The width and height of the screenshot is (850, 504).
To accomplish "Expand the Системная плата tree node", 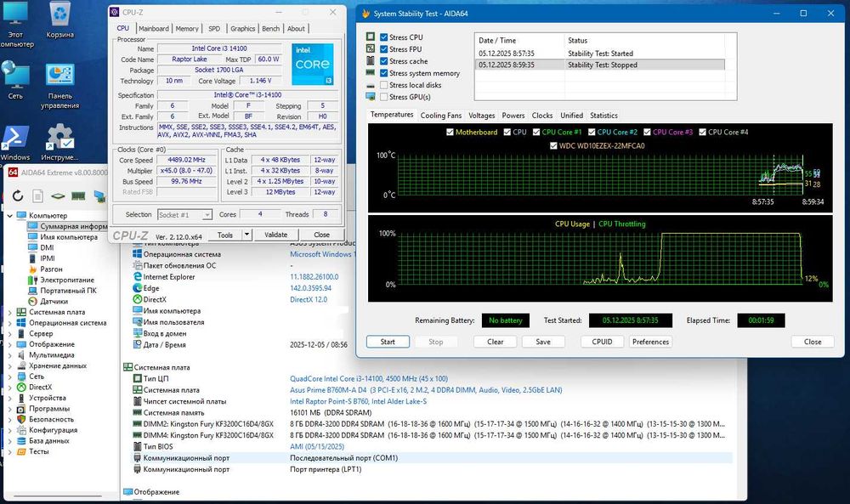I will 9,312.
